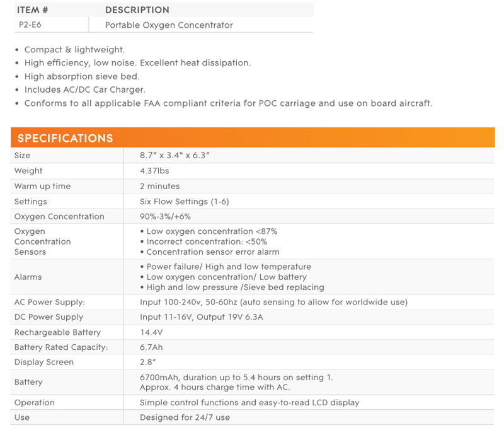Select the Low oxygen concentration <87% line
Screen dimensions: 504x435
tap(209, 231)
